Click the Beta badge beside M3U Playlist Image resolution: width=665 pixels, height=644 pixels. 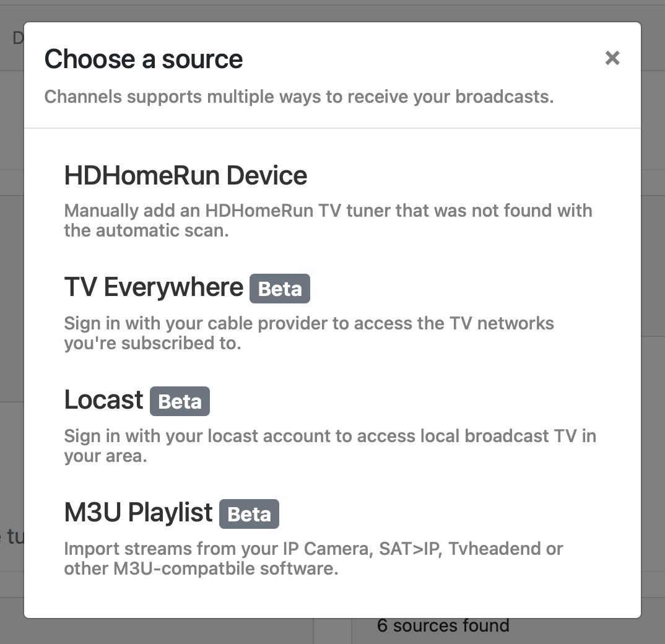pos(249,515)
